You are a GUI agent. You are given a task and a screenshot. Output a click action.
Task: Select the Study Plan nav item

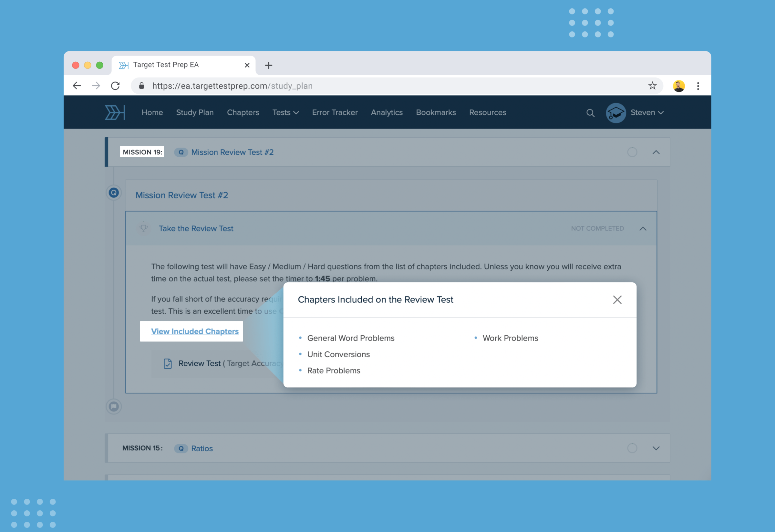point(195,112)
